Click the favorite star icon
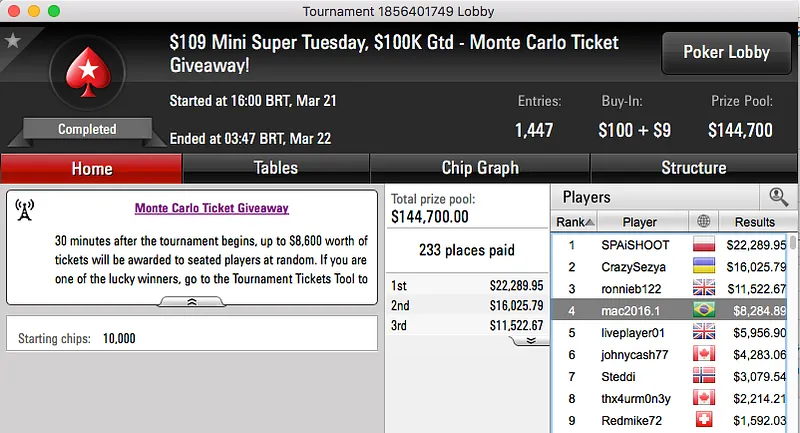This screenshot has height=433, width=800. tap(13, 41)
